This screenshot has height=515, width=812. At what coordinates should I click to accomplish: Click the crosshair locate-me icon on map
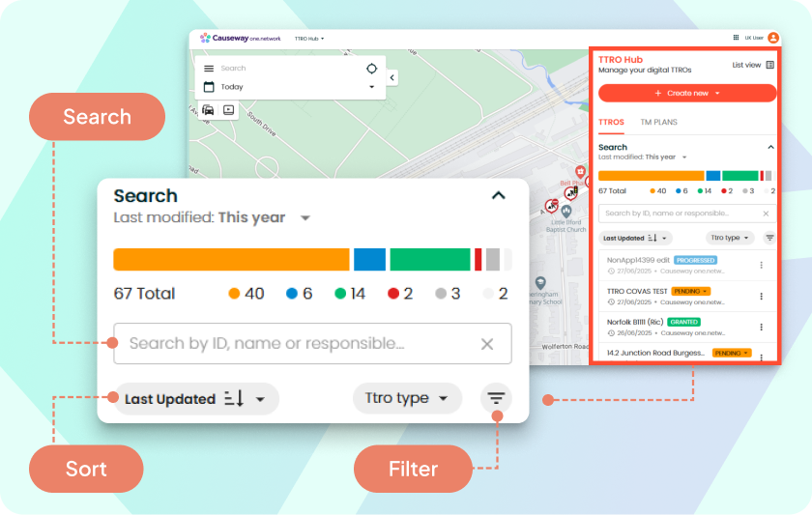click(x=372, y=69)
